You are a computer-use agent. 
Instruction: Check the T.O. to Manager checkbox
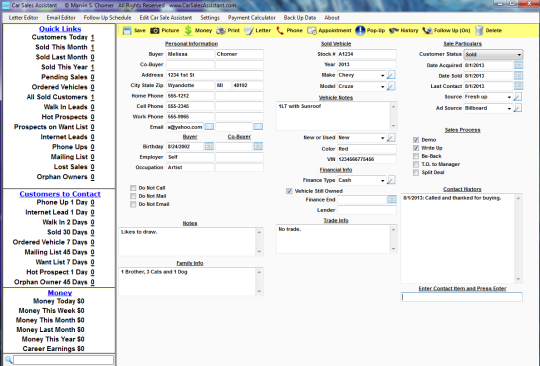pyautogui.click(x=416, y=165)
